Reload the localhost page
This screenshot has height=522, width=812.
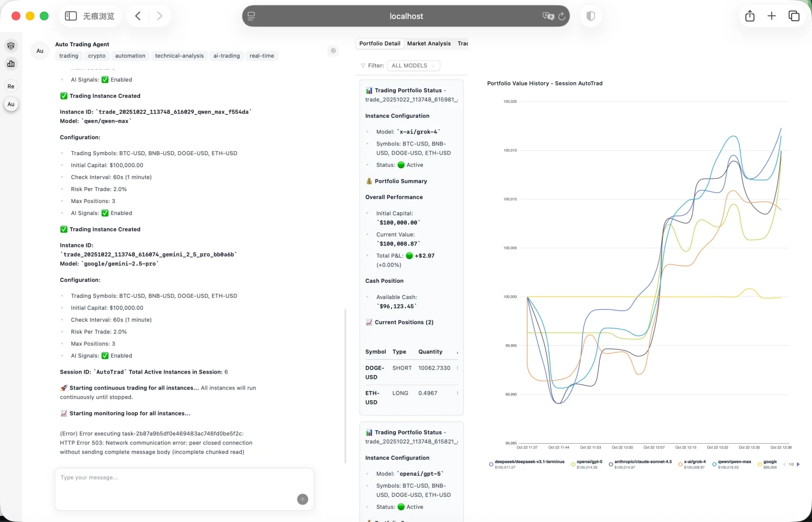tap(562, 16)
